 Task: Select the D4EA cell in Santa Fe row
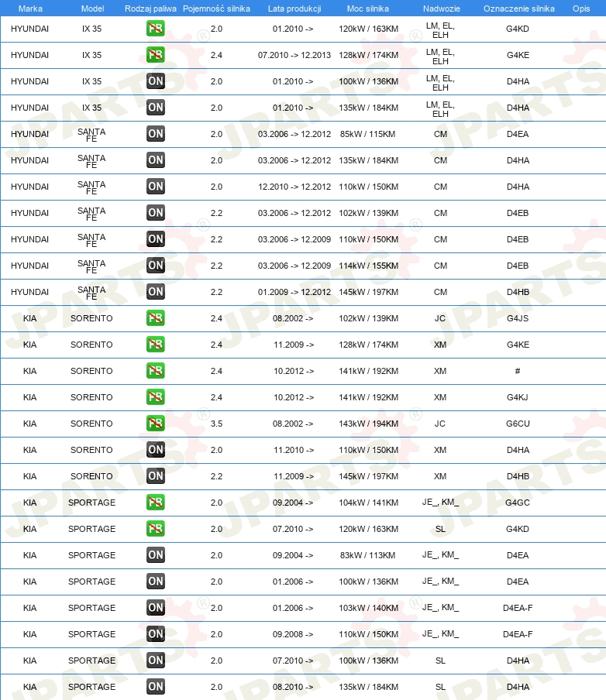click(x=518, y=134)
